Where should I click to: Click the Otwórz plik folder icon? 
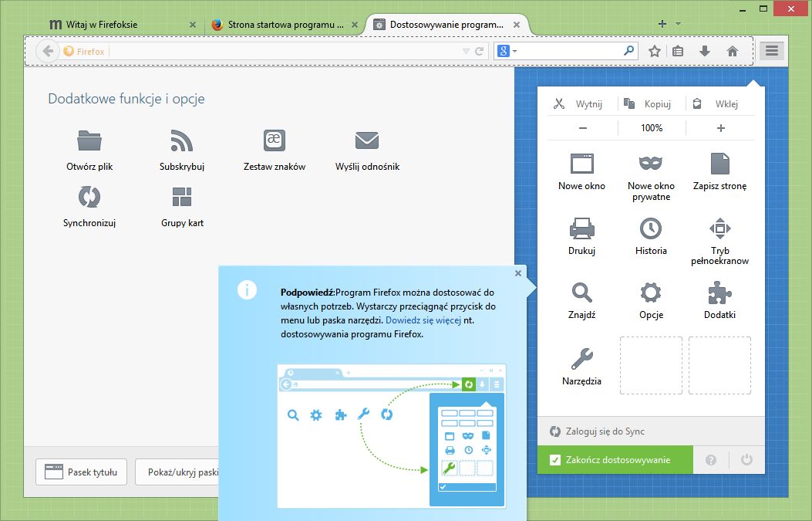coord(89,140)
